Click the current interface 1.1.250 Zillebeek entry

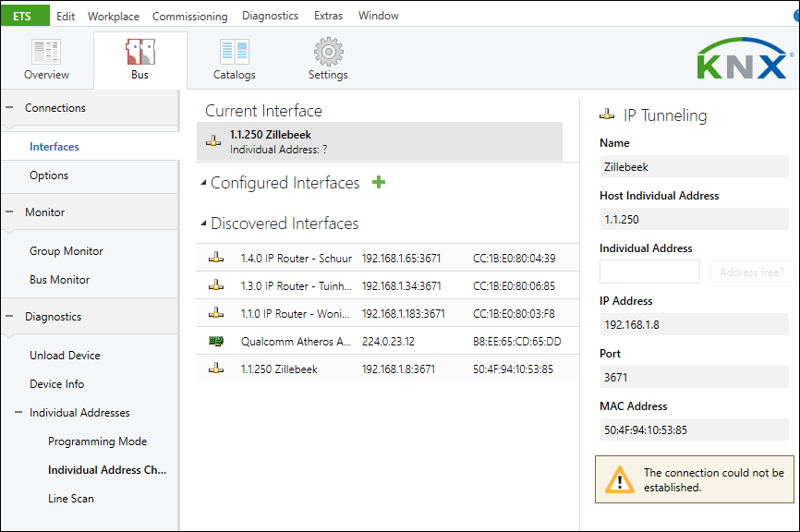point(380,141)
